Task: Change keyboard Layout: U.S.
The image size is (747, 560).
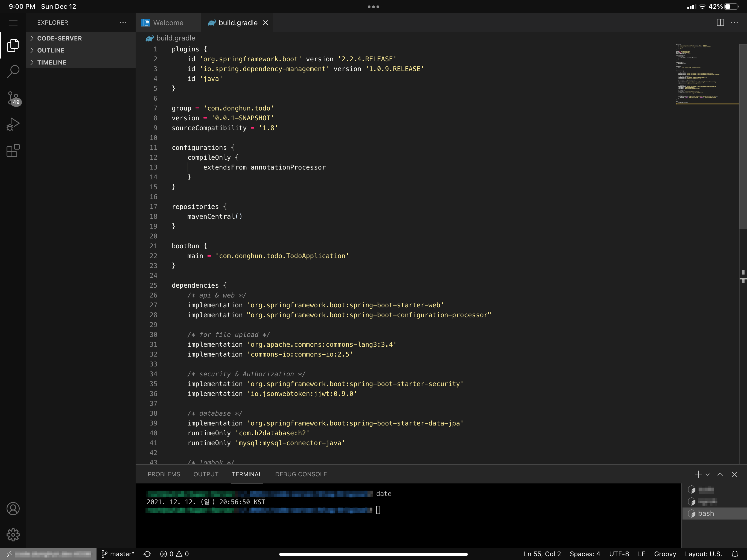Action: click(704, 554)
